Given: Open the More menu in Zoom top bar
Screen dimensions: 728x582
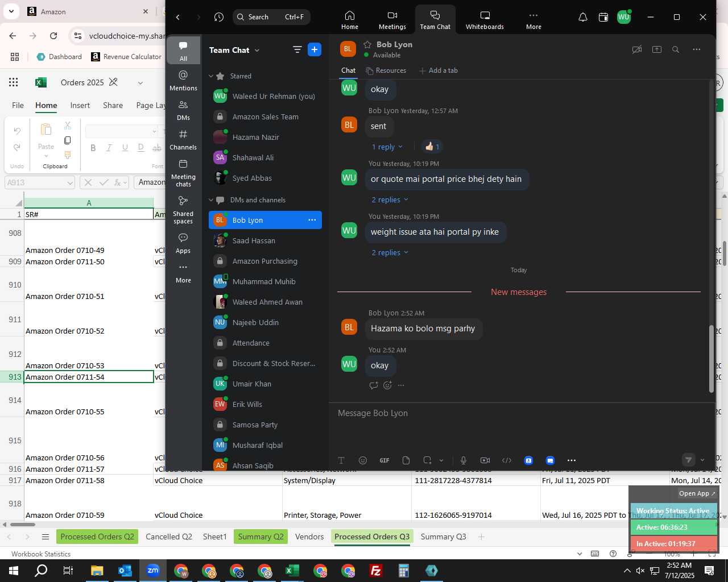Looking at the screenshot, I should coord(533,20).
